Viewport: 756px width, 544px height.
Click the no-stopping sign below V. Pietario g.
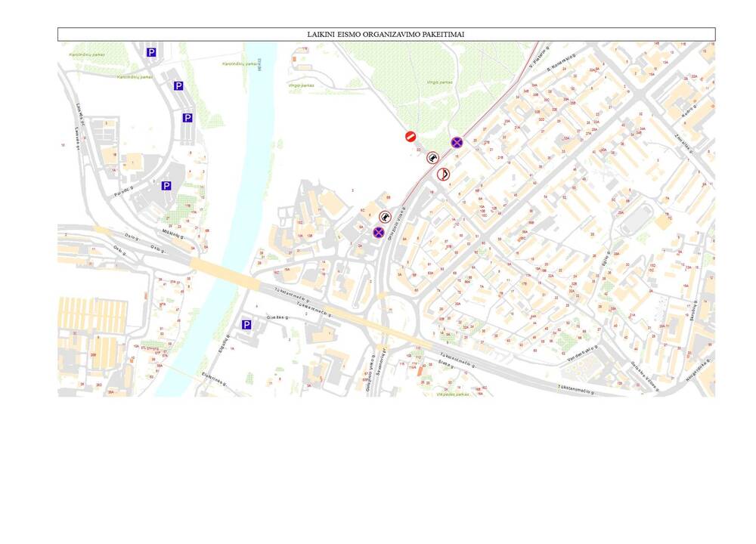pos(457,142)
